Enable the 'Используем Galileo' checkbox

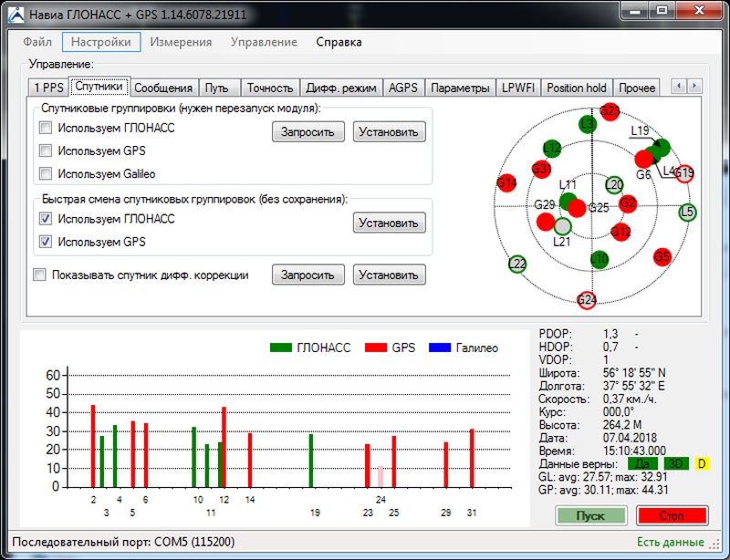[x=45, y=173]
